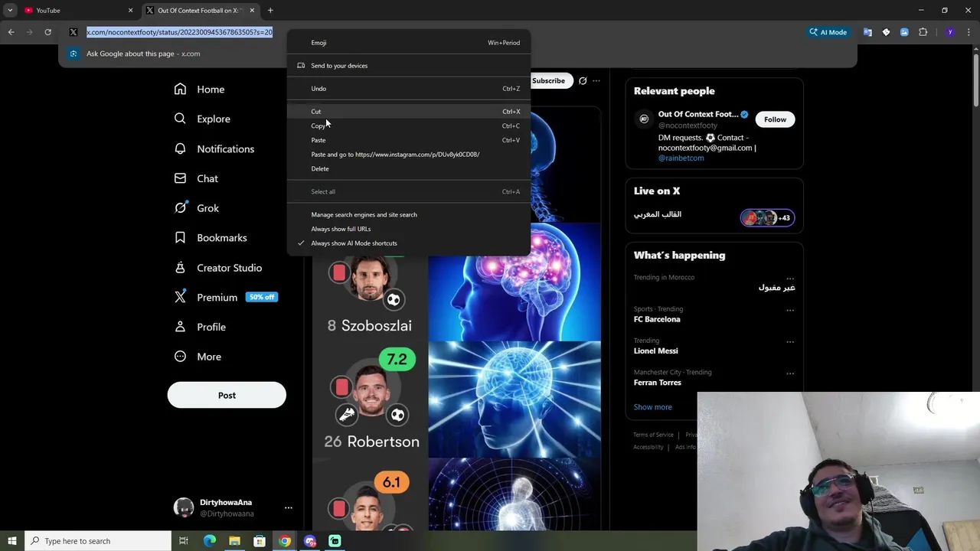Click the AI Mode button
The width and height of the screenshot is (980, 551).
pos(828,32)
